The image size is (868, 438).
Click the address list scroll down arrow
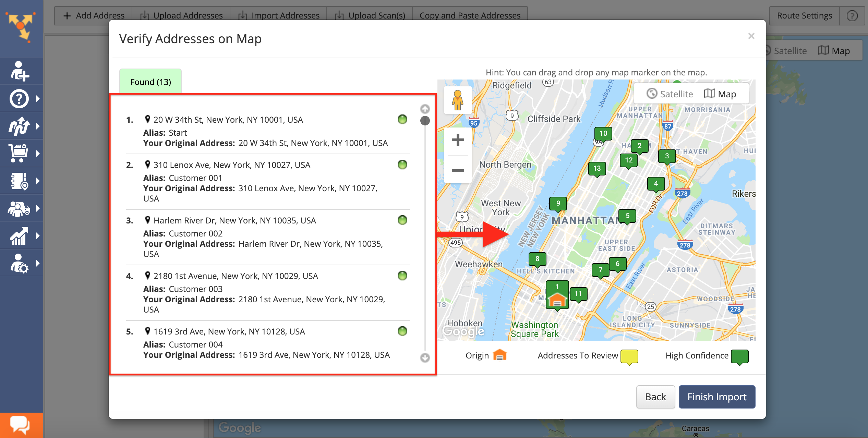click(x=425, y=358)
